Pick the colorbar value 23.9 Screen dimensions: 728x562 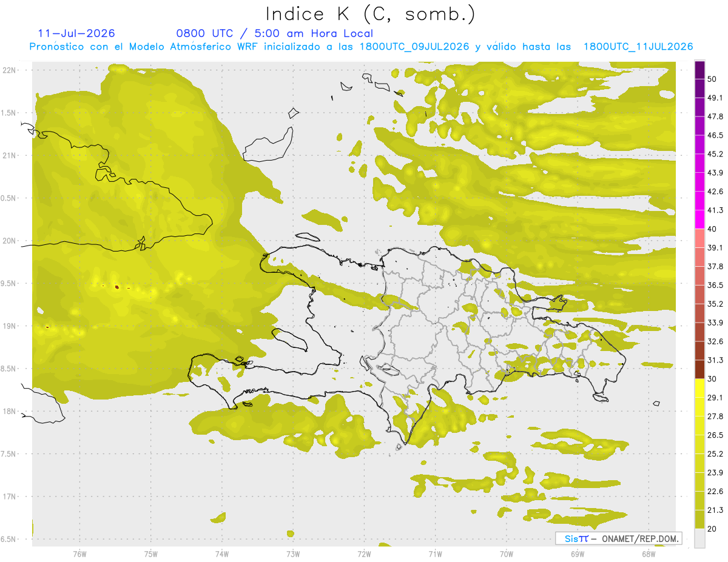coord(715,473)
